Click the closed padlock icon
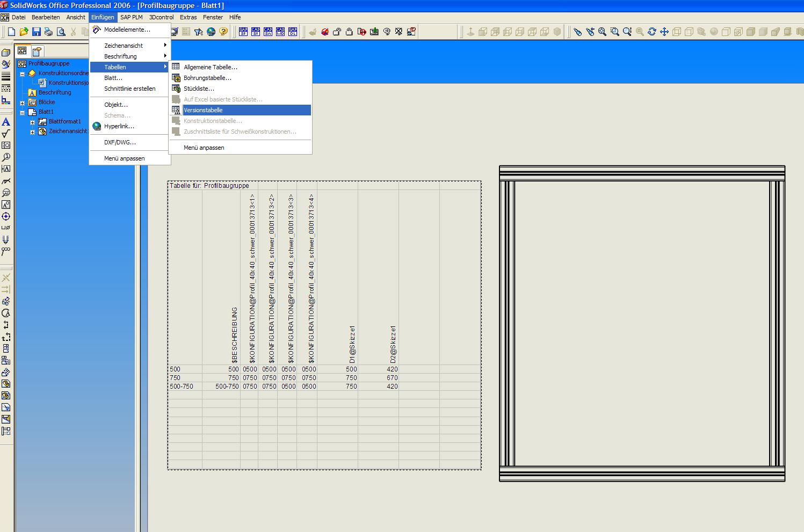Image resolution: width=804 pixels, height=532 pixels. (x=350, y=32)
